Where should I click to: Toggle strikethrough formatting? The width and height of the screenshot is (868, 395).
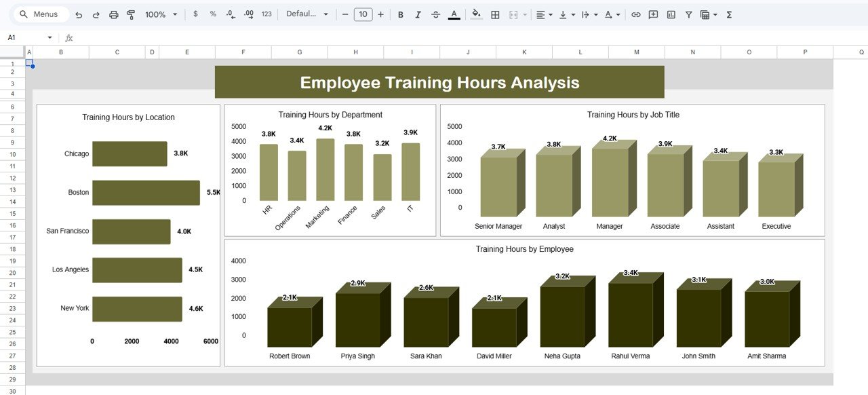coord(435,14)
